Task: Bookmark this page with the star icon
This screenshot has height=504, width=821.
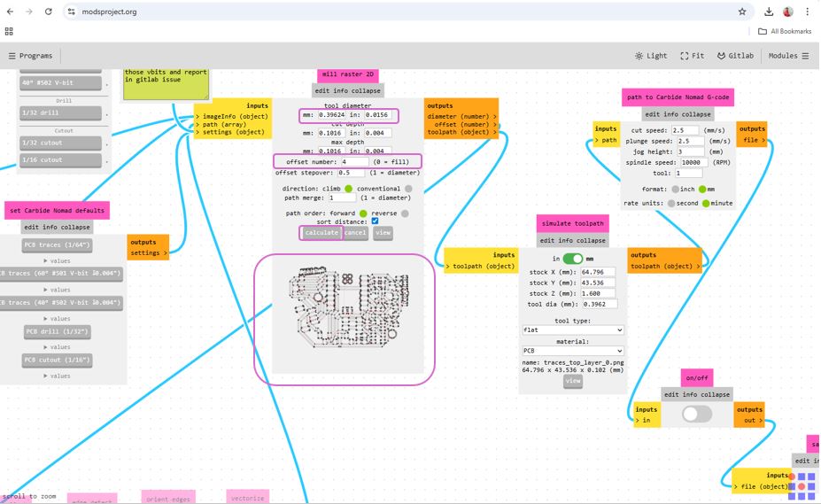Action: (742, 12)
